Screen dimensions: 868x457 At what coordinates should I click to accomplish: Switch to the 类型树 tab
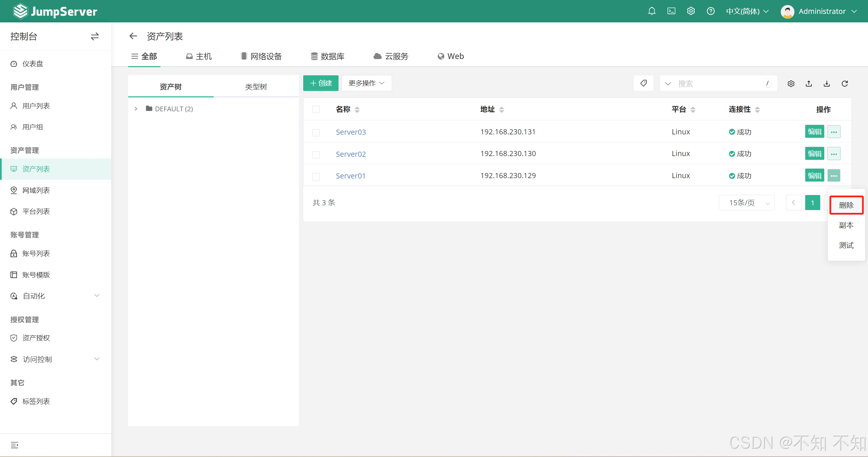[x=256, y=87]
